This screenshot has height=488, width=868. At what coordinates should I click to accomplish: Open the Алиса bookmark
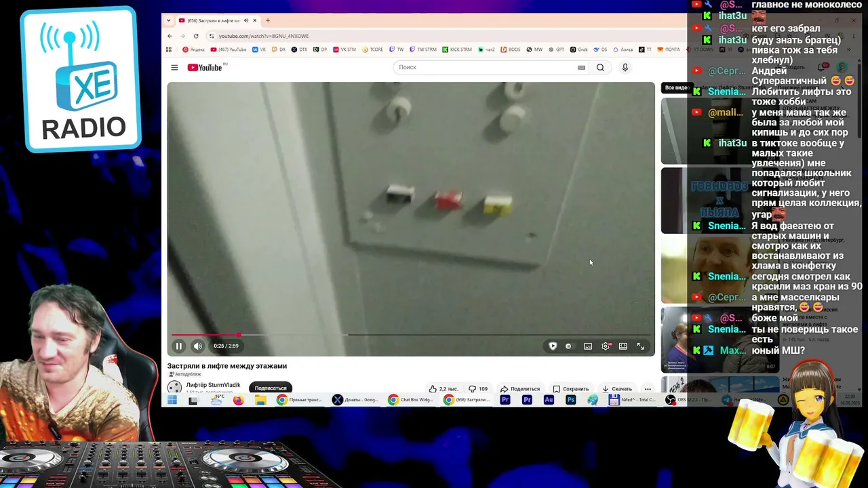(623, 49)
